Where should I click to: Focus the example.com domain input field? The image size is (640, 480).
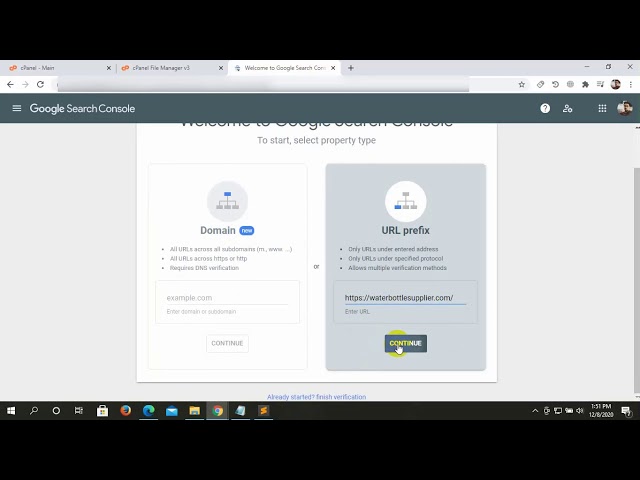(227, 298)
